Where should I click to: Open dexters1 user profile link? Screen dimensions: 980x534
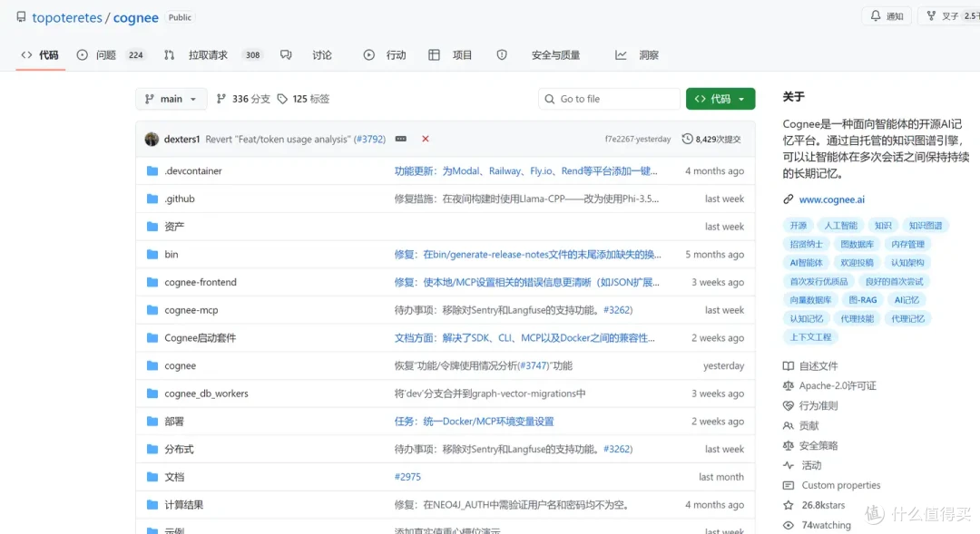pos(181,140)
